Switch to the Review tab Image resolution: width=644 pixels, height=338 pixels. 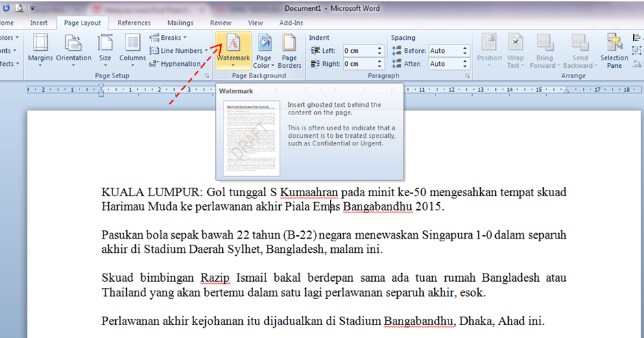point(221,23)
